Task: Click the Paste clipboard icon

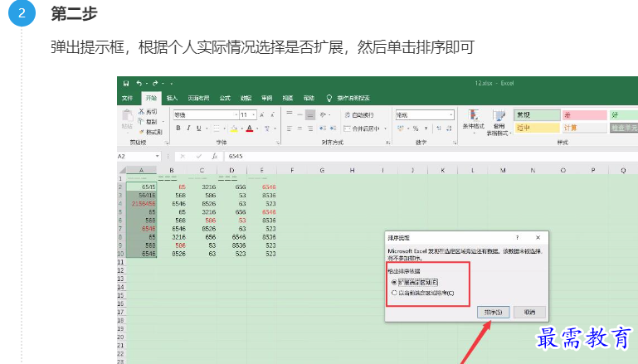Action: pos(127,116)
